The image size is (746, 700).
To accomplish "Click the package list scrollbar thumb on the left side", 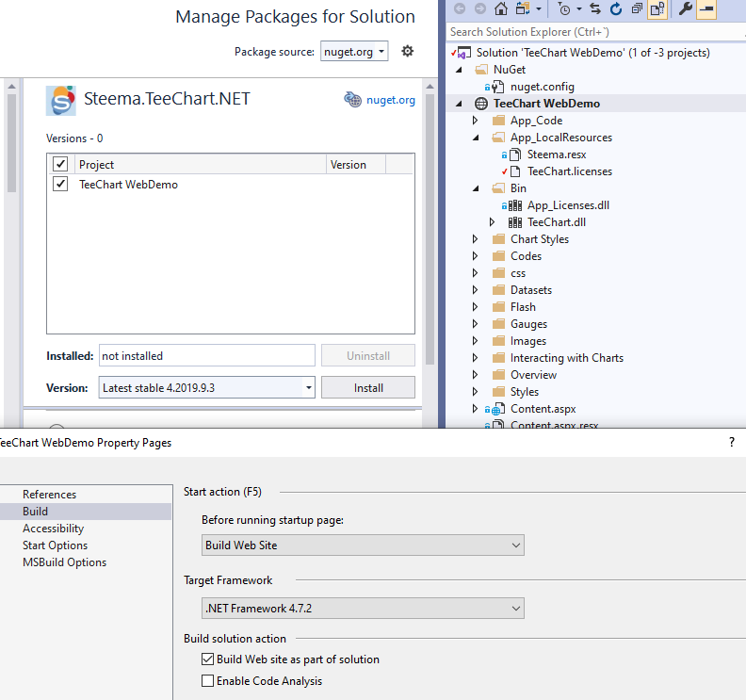I will click(x=12, y=143).
